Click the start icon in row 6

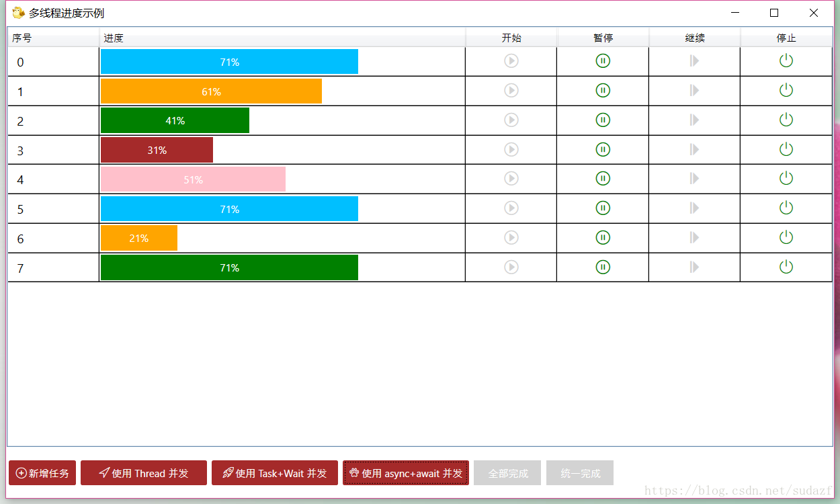511,237
